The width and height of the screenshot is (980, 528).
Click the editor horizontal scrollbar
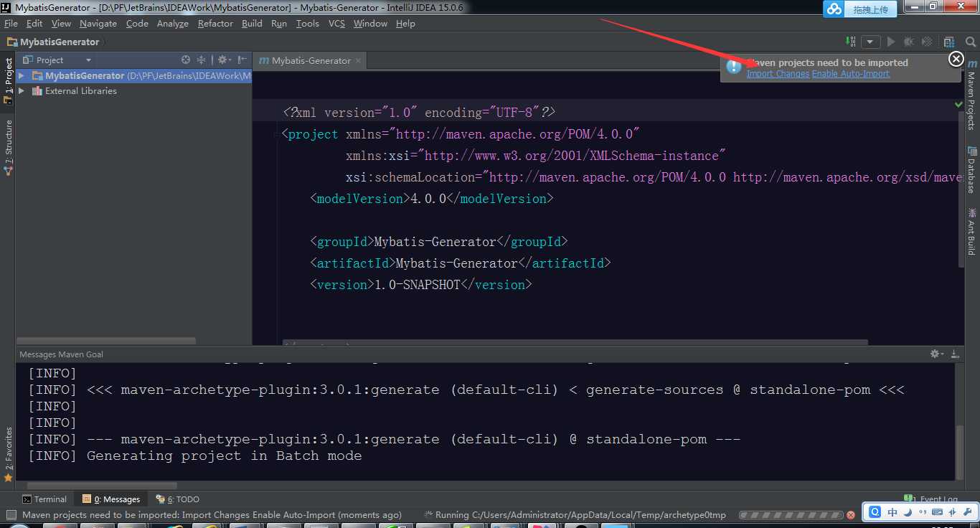click(x=575, y=343)
